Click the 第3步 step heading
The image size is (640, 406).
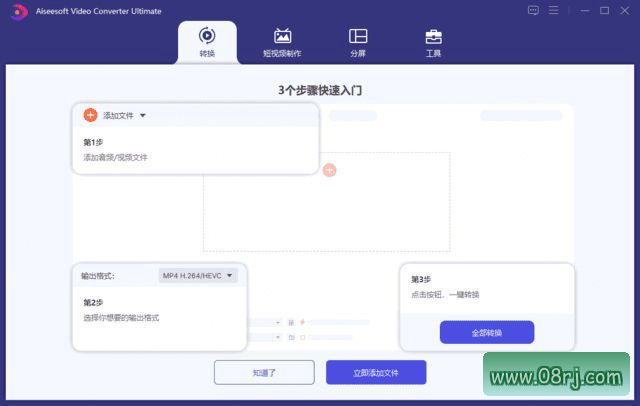421,280
